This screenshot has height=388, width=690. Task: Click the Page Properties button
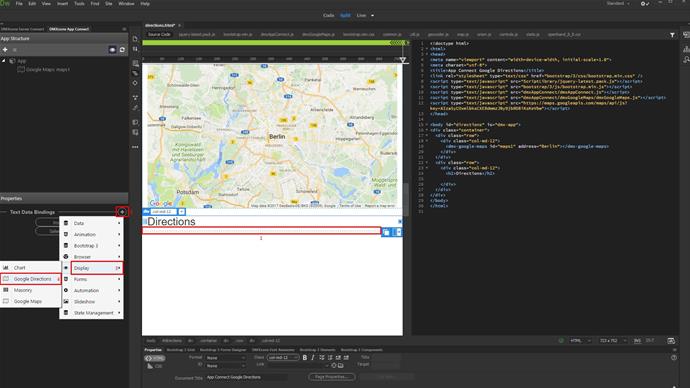point(332,377)
